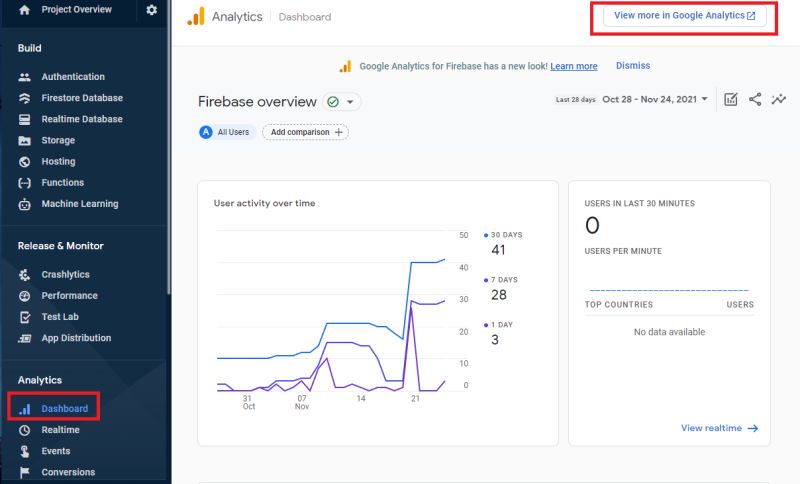The width and height of the screenshot is (800, 484).
Task: Click Project Overview label
Action: click(x=77, y=10)
